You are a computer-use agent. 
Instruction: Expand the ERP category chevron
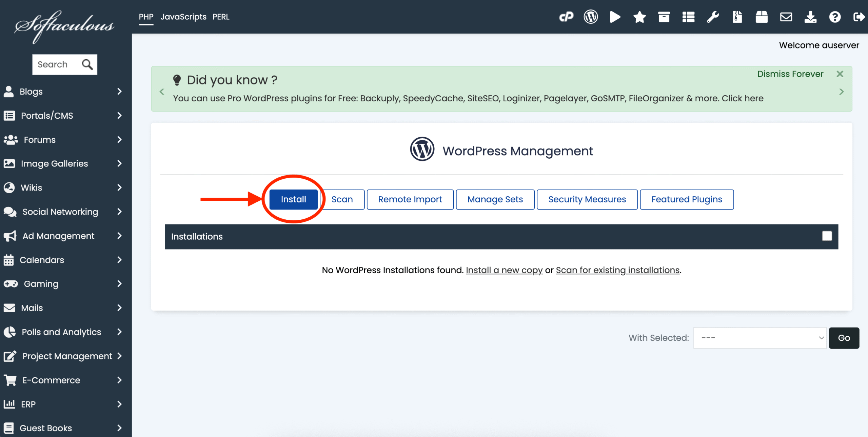[119, 404]
